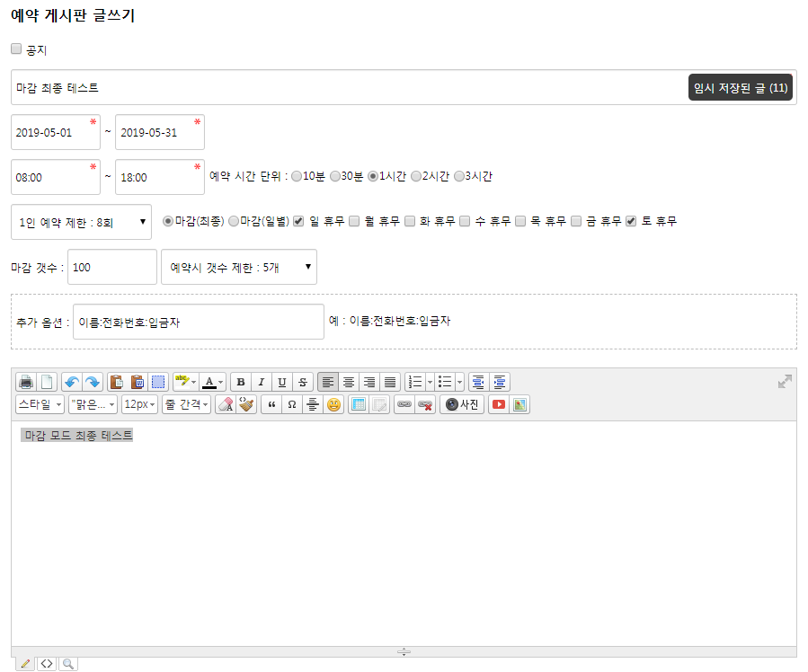Select the 30분 time unit radio

pos(335,176)
